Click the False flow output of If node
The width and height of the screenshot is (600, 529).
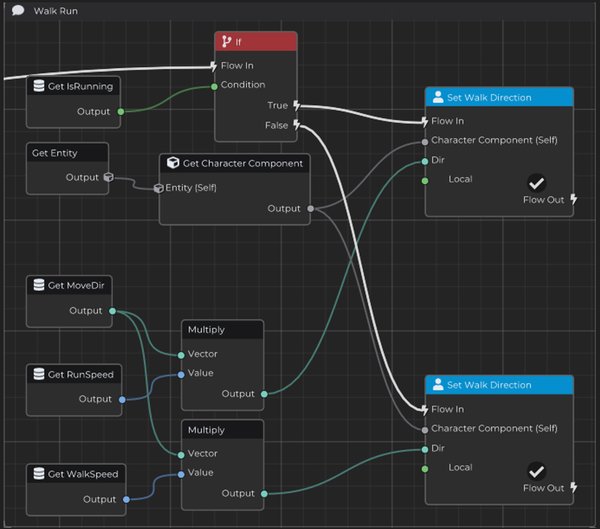(297, 125)
